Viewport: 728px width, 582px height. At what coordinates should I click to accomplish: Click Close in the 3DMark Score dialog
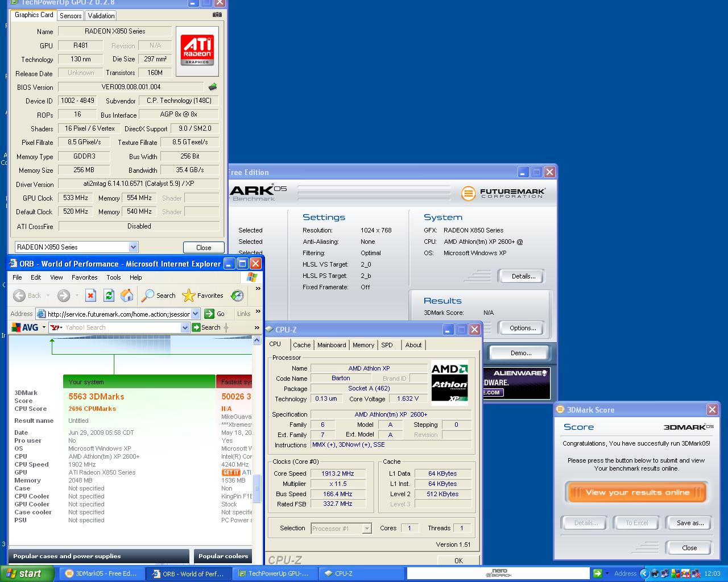coord(689,548)
